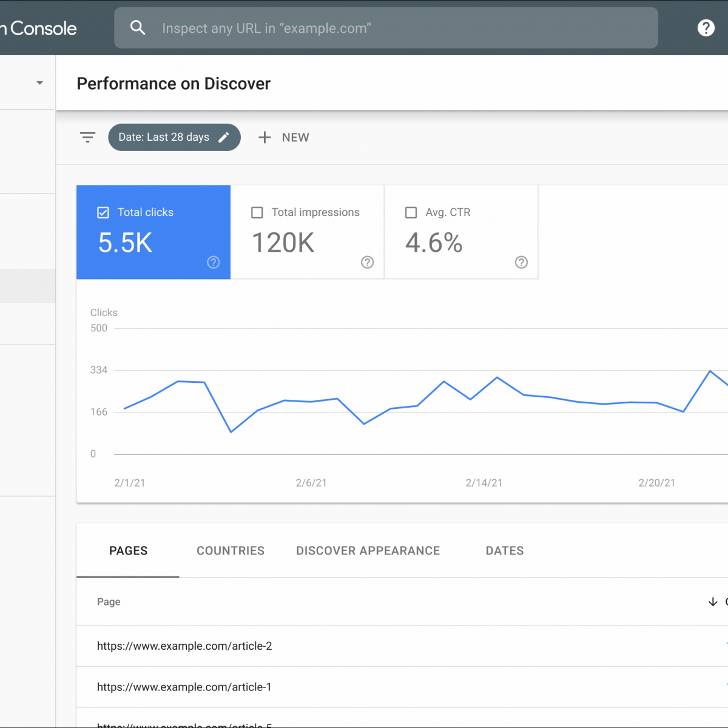The width and height of the screenshot is (728, 728).
Task: Open help icon in Total clicks card
Action: [214, 262]
